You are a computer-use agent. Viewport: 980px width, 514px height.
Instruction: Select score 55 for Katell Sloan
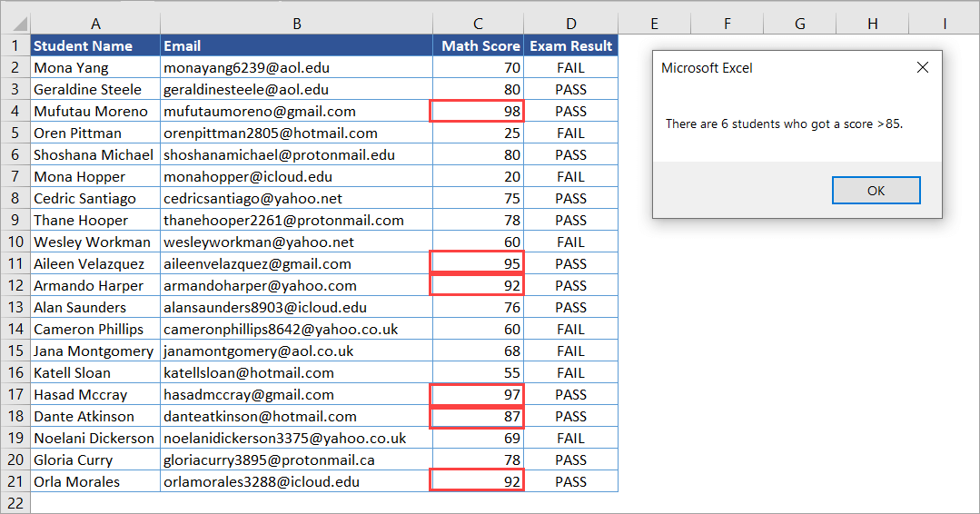[x=478, y=373]
